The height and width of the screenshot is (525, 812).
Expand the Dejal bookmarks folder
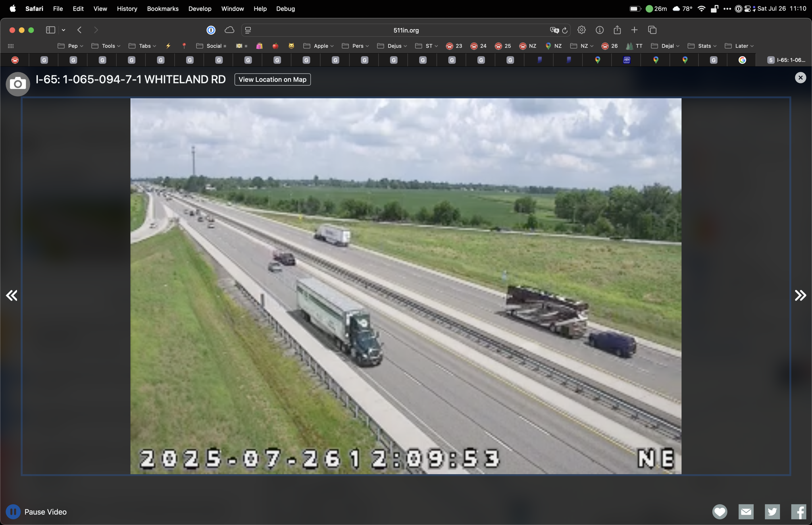point(666,46)
